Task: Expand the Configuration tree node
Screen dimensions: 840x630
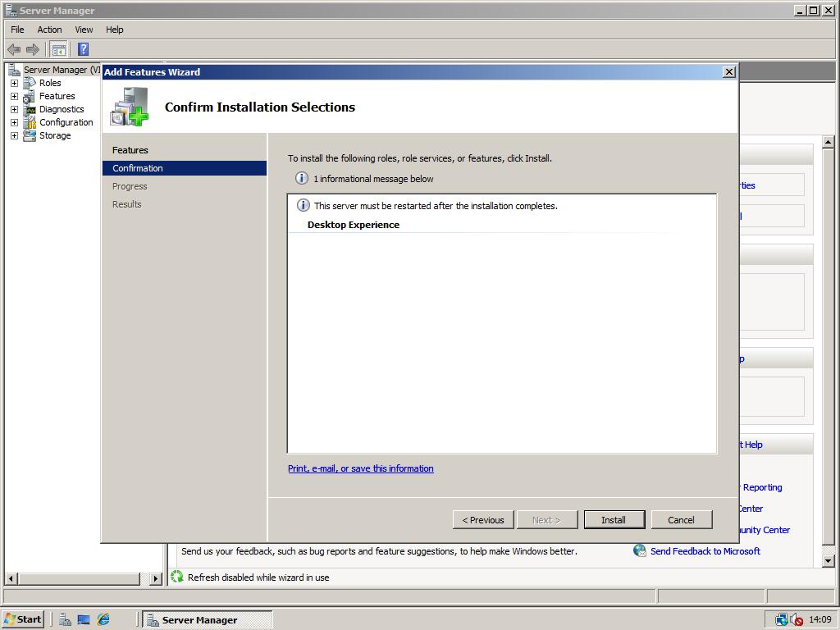Action: click(15, 123)
